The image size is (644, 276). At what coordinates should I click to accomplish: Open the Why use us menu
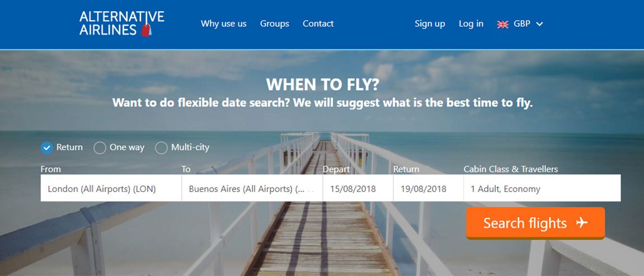[223, 24]
